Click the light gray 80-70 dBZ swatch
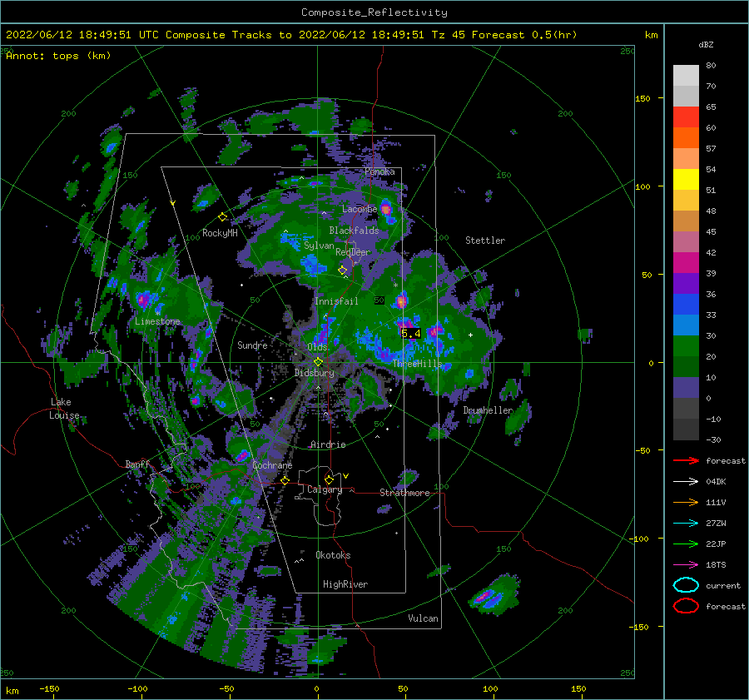Screen dimensions: 749x700 (x=686, y=76)
